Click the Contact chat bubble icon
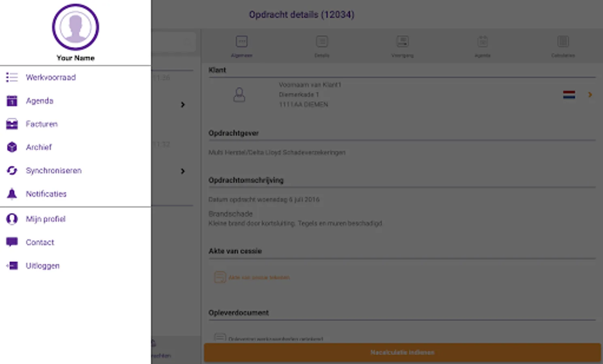Viewport: 603px width, 364px height. click(12, 242)
